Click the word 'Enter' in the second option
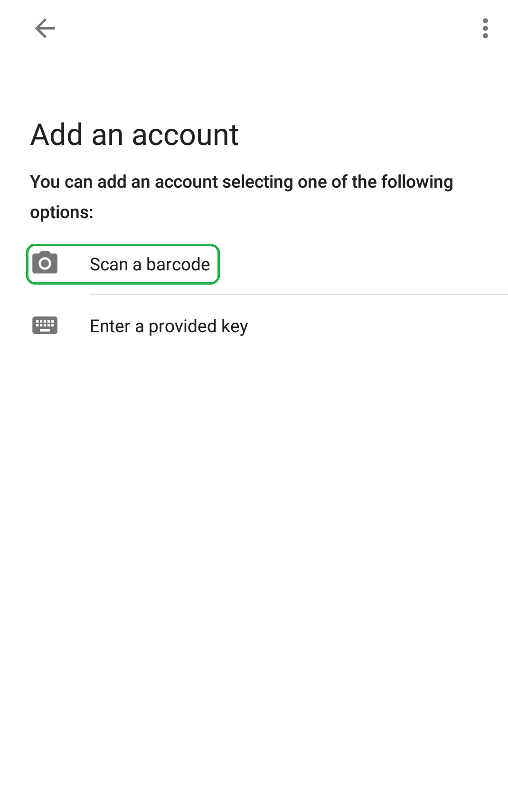The height and width of the screenshot is (812, 508). [x=110, y=326]
